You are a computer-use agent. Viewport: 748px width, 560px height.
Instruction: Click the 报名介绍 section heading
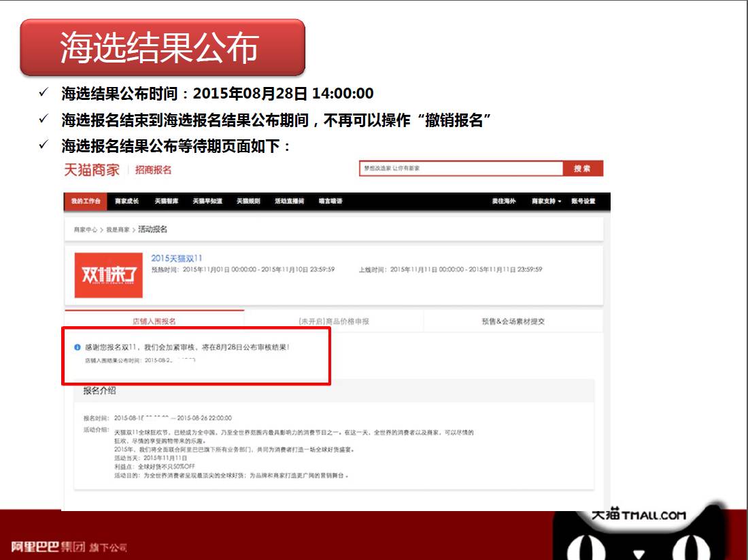[x=100, y=390]
